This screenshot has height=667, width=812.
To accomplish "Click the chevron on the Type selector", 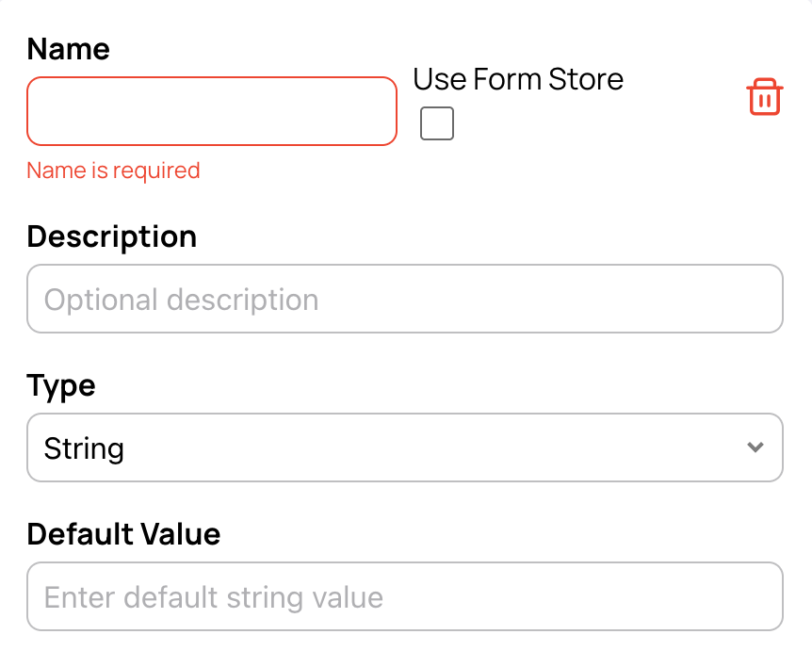I will (754, 447).
